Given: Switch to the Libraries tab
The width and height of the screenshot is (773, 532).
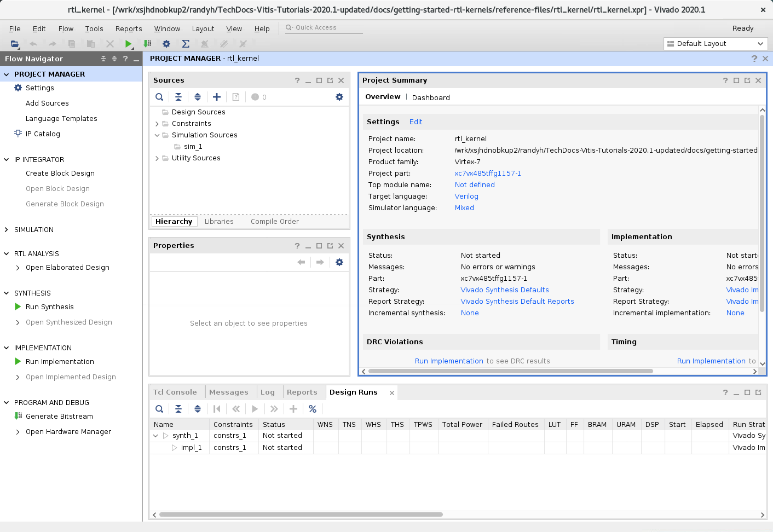Looking at the screenshot, I should tap(219, 221).
